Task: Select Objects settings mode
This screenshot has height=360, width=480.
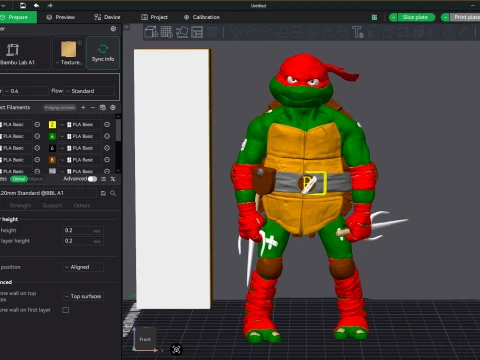Action: (36, 179)
